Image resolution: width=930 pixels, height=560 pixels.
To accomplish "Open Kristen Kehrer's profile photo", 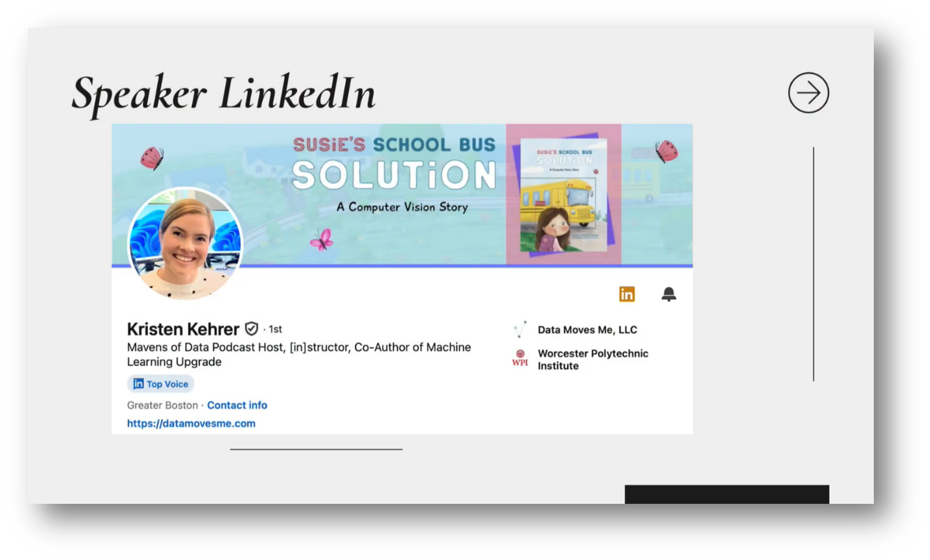I will (185, 244).
